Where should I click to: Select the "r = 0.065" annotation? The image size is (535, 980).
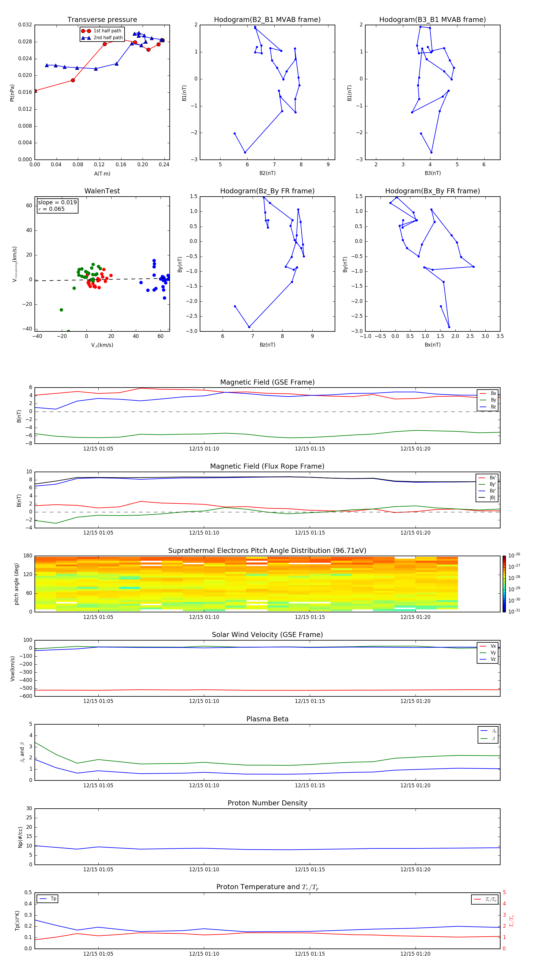51,209
